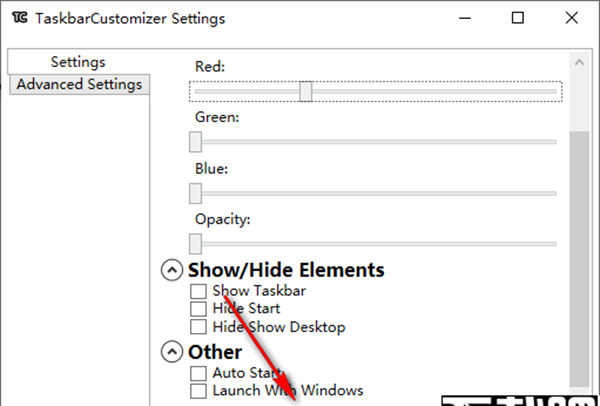Click the vertical scrollbar thumb
The image size is (600, 406).
point(579,259)
